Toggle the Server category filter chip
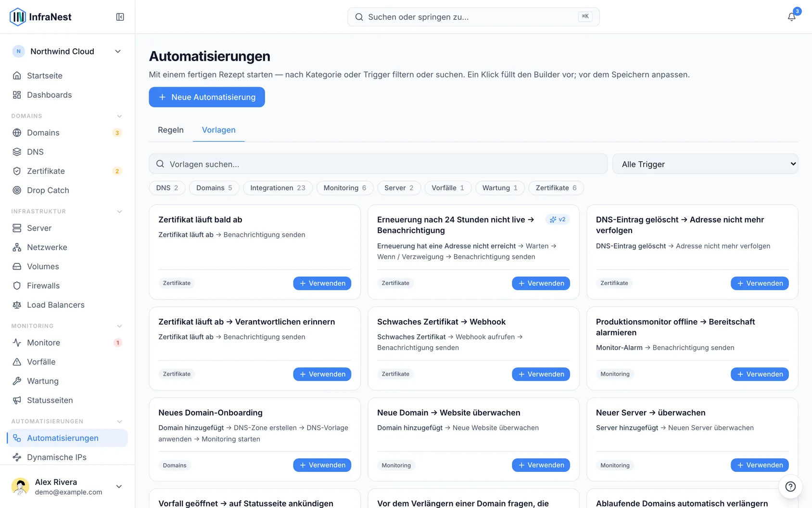Viewport: 812px width, 508px height. (399, 188)
